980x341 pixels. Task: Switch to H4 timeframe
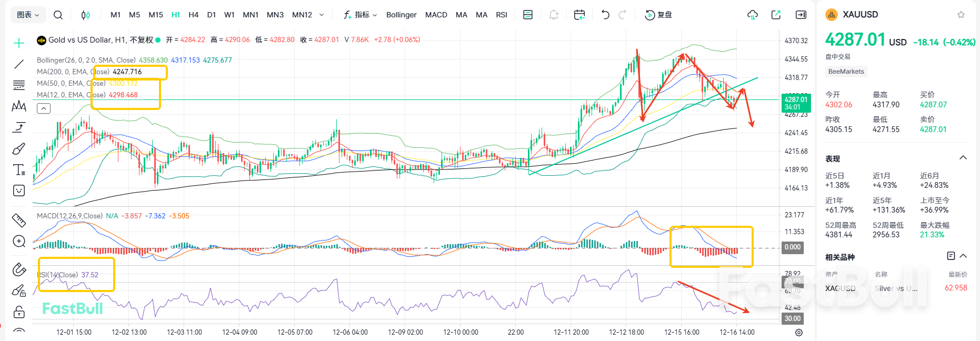pos(193,15)
